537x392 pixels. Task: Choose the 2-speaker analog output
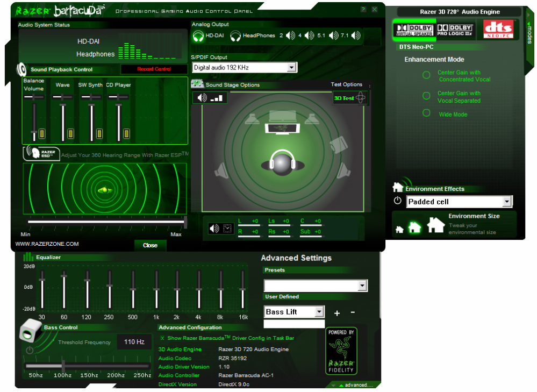tap(290, 35)
